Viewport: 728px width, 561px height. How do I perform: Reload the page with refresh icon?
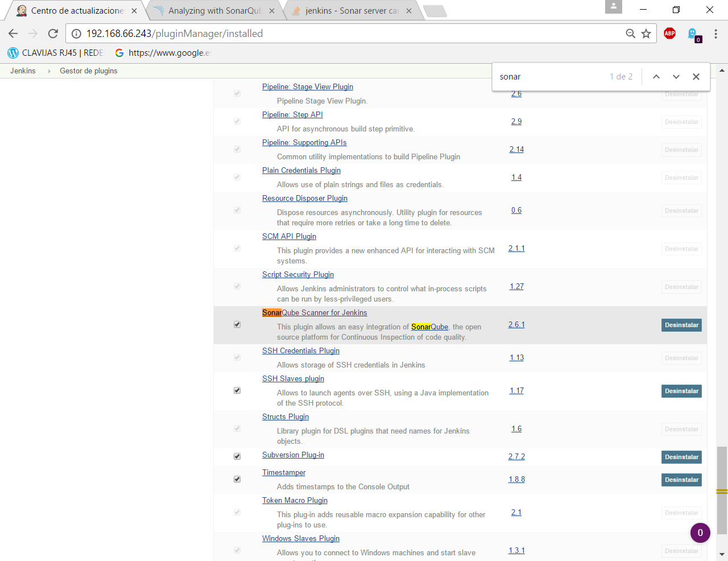[x=53, y=34]
